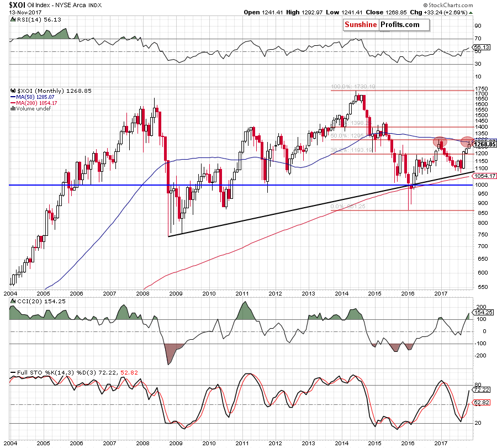Viewport: 497px width, 448px height.
Task: Click the $XOI ticker symbol title
Action: [17, 5]
